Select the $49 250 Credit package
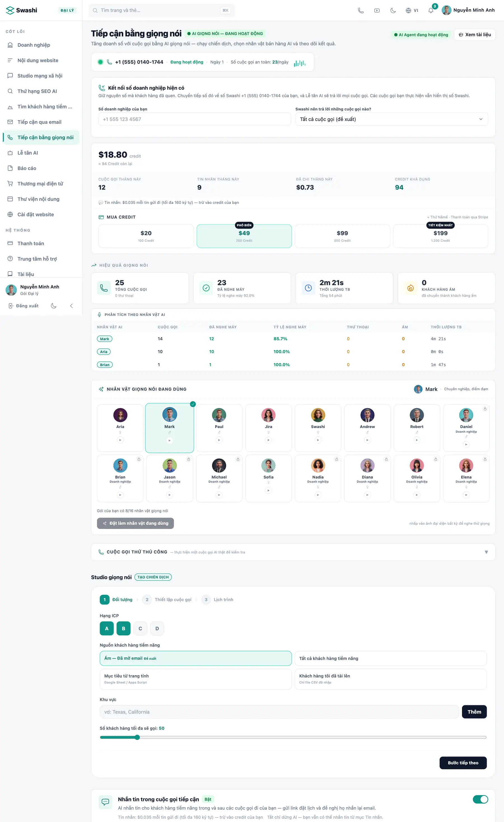This screenshot has height=822, width=504. [x=244, y=236]
